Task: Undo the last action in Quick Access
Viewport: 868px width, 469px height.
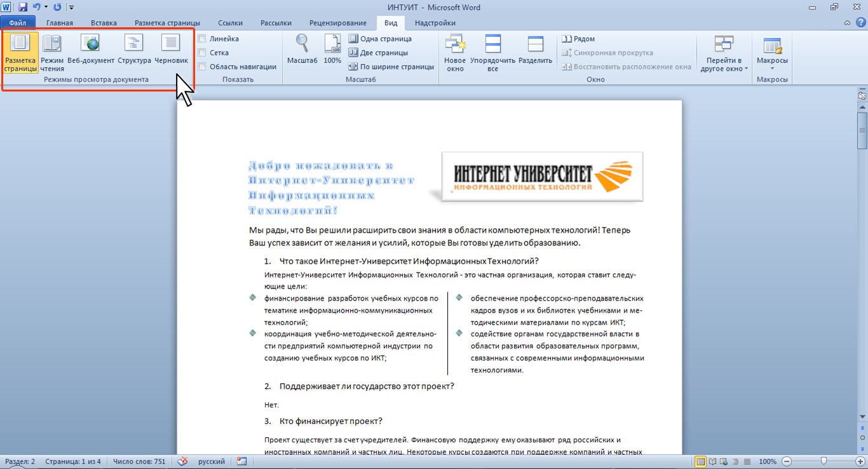Action: [x=36, y=8]
